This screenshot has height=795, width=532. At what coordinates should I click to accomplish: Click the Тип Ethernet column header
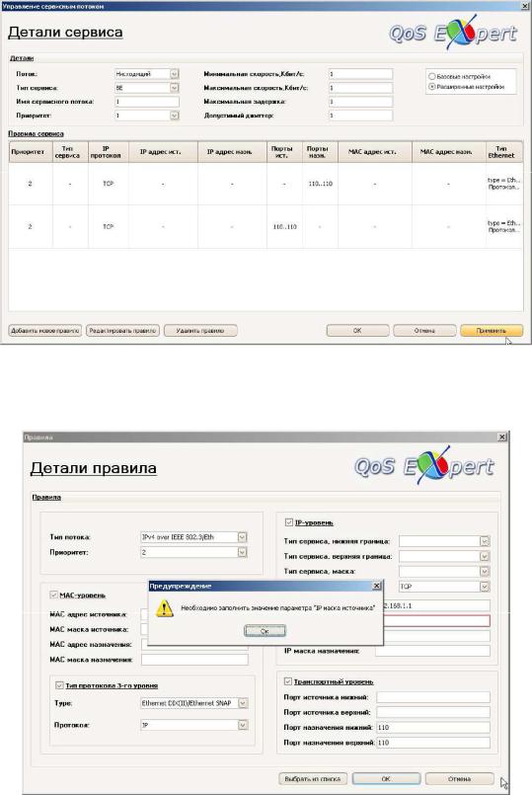503,152
